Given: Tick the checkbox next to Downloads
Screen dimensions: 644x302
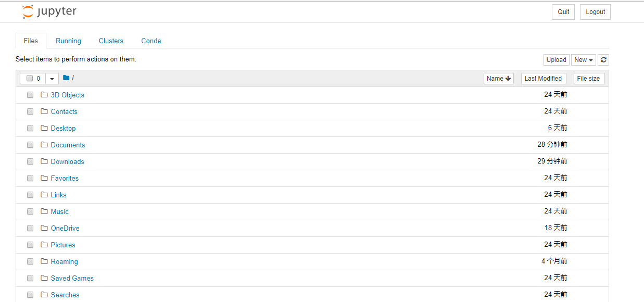Looking at the screenshot, I should 30,161.
